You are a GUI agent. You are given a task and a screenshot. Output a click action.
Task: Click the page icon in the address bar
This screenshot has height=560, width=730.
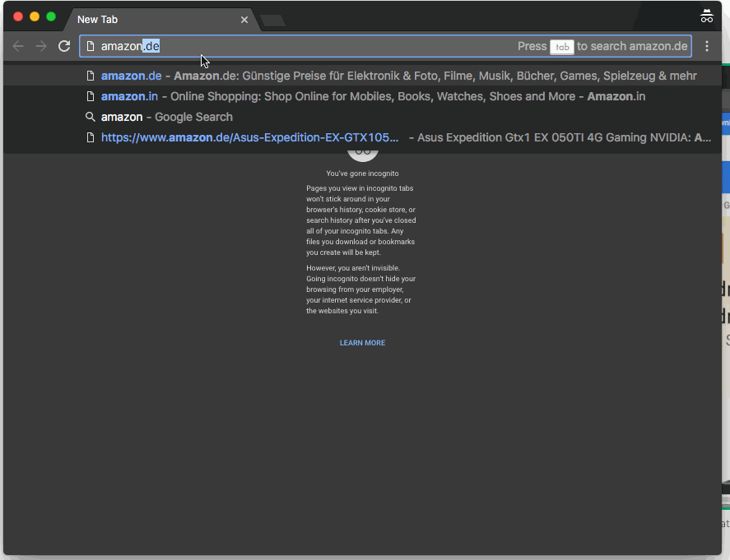click(91, 46)
